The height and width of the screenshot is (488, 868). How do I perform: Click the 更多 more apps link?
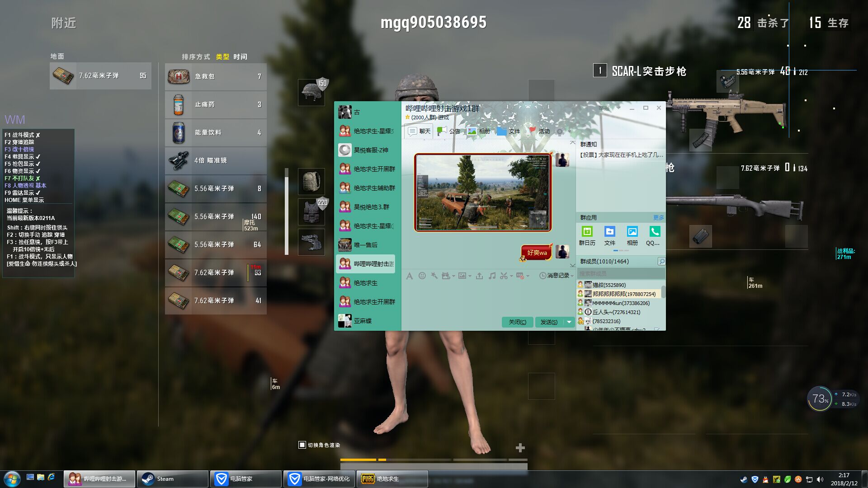coord(658,217)
